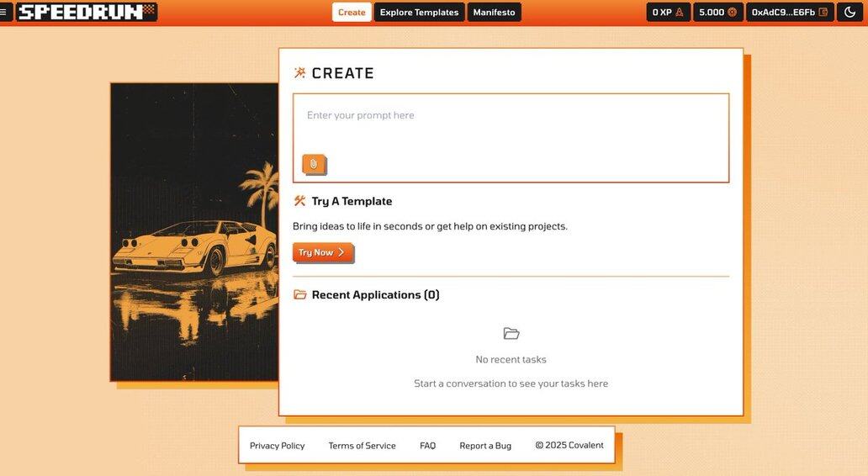The height and width of the screenshot is (476, 868).
Task: Click the empty folder icon above No recent tasks
Action: pos(511,334)
